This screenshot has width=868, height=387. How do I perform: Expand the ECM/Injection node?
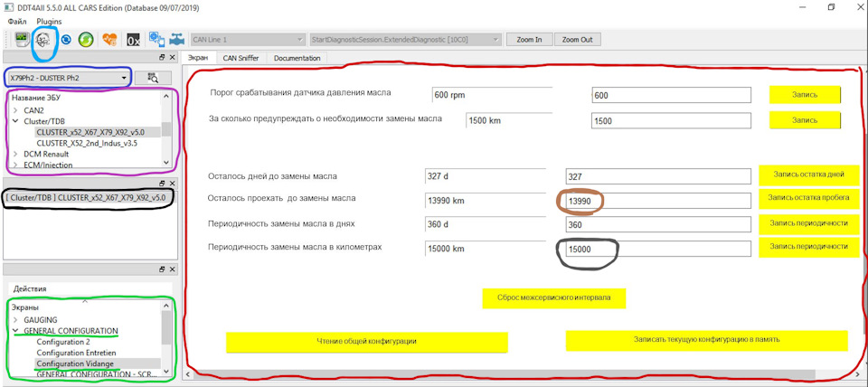[15, 165]
